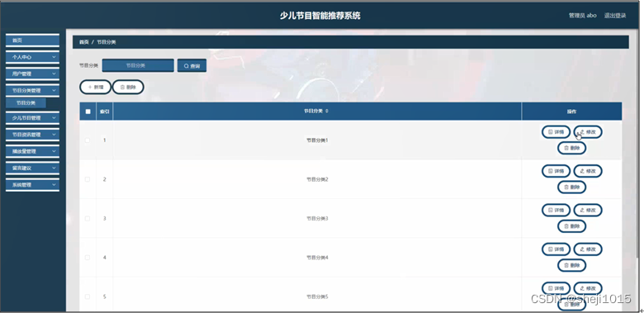644x313 pixels.
Task: Check the checkbox for row 2
Action: 87,179
